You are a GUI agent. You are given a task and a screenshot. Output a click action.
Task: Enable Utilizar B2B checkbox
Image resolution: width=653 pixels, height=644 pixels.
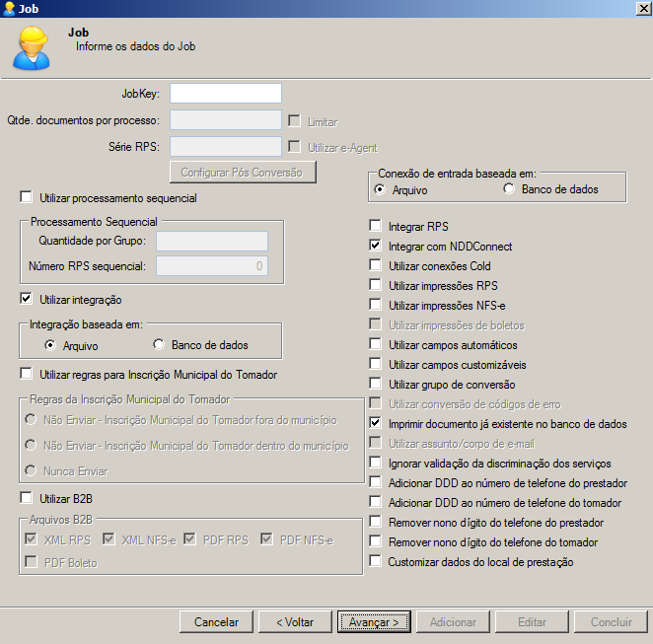[x=26, y=497]
